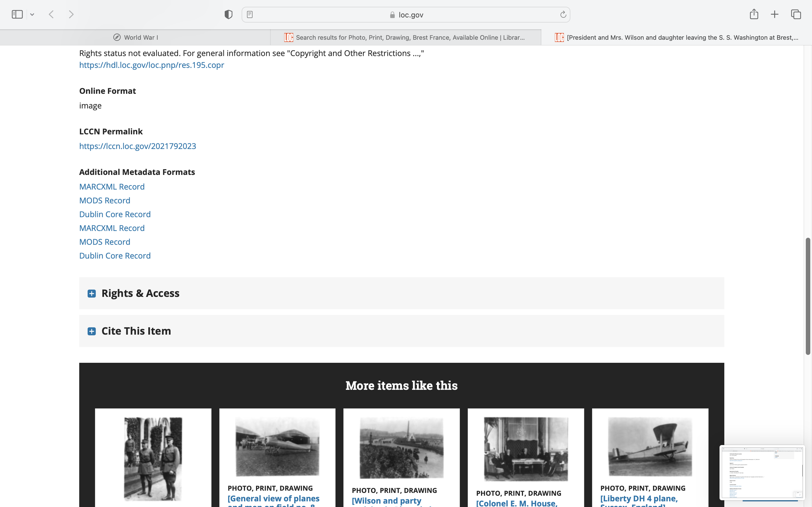Click the vertical page scrollbar thumb
This screenshot has width=812, height=507.
coord(808,296)
